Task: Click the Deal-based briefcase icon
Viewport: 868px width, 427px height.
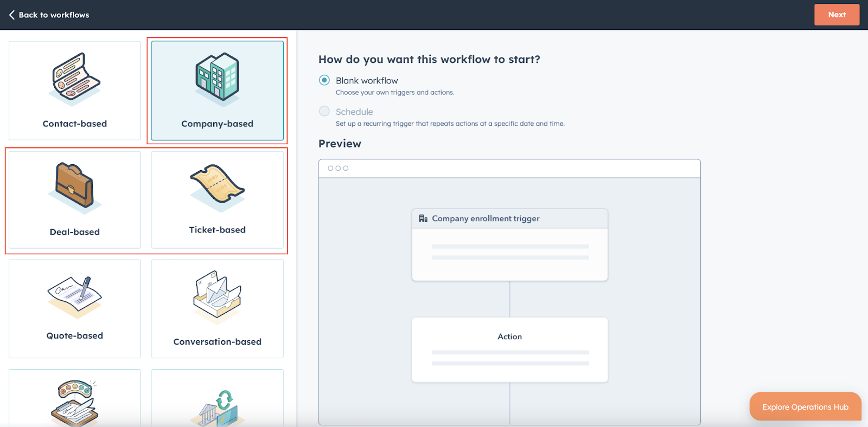Action: [75, 187]
